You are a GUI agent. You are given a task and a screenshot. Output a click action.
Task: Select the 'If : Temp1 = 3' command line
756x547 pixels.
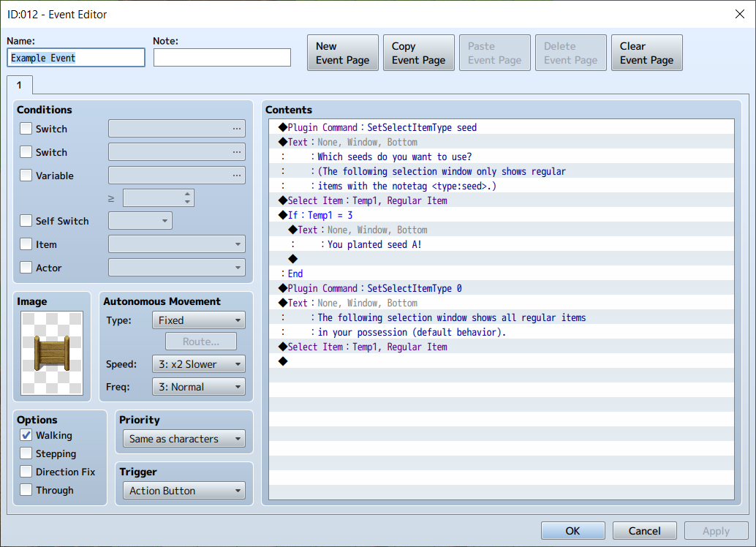pyautogui.click(x=502, y=215)
